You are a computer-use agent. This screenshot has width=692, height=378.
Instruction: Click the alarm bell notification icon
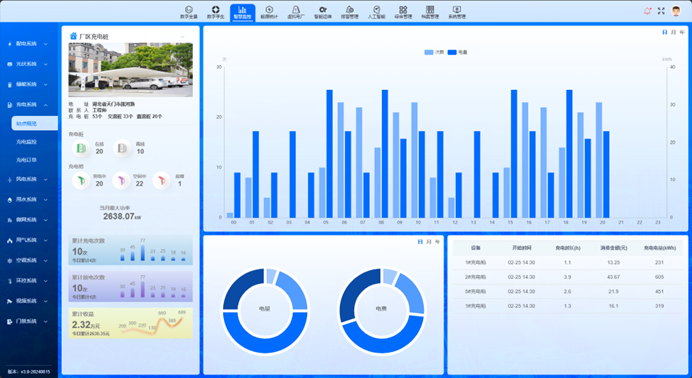647,11
